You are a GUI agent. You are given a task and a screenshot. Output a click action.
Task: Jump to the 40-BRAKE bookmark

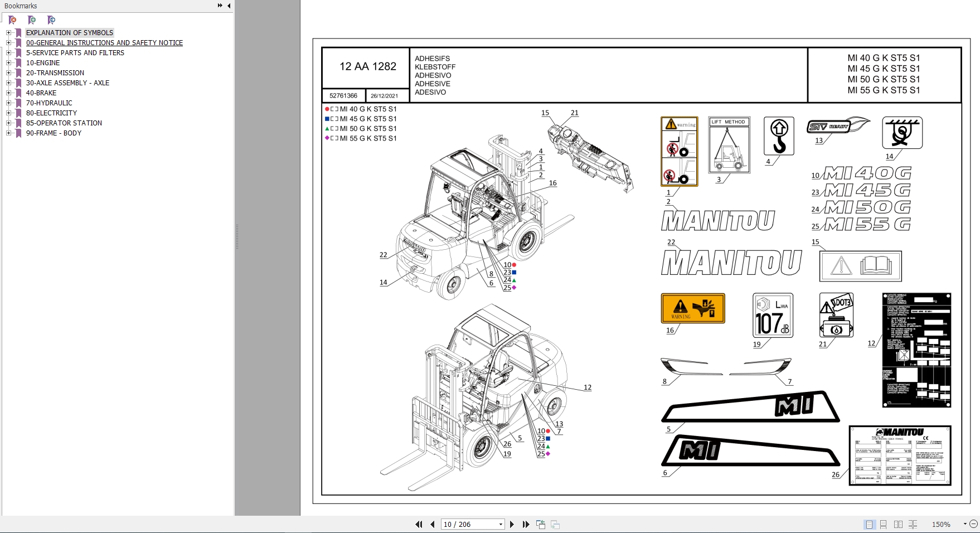(41, 93)
